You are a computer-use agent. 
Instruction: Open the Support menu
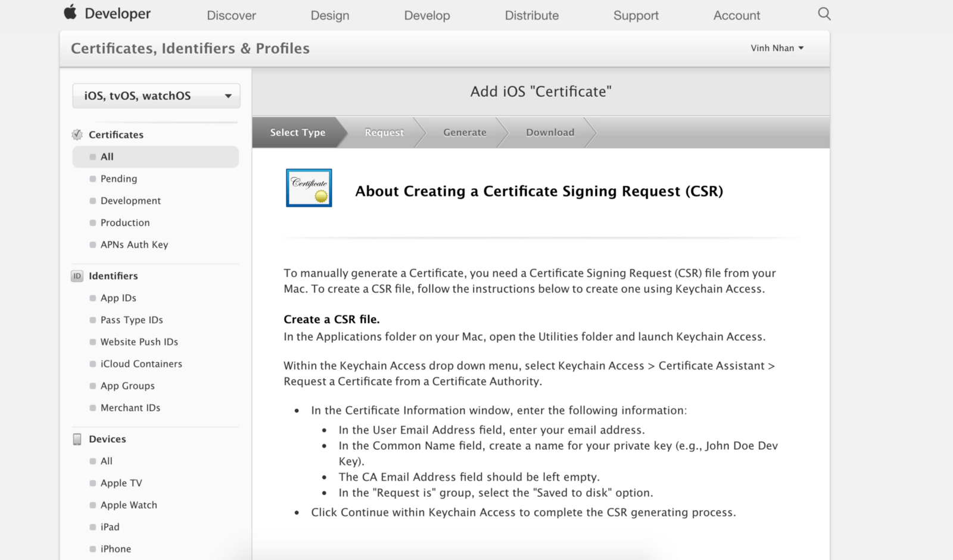[x=636, y=15]
